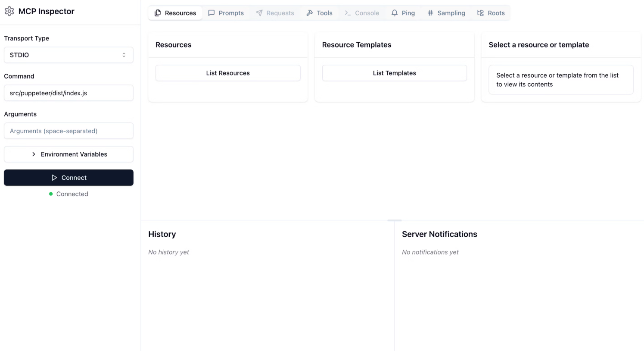Click the 'Server Notifications' heading
The image size is (644, 351).
439,234
